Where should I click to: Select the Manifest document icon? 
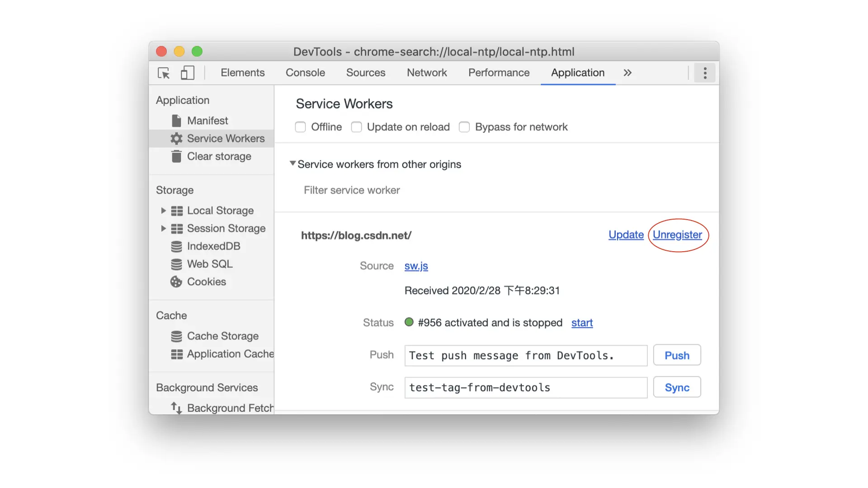176,121
